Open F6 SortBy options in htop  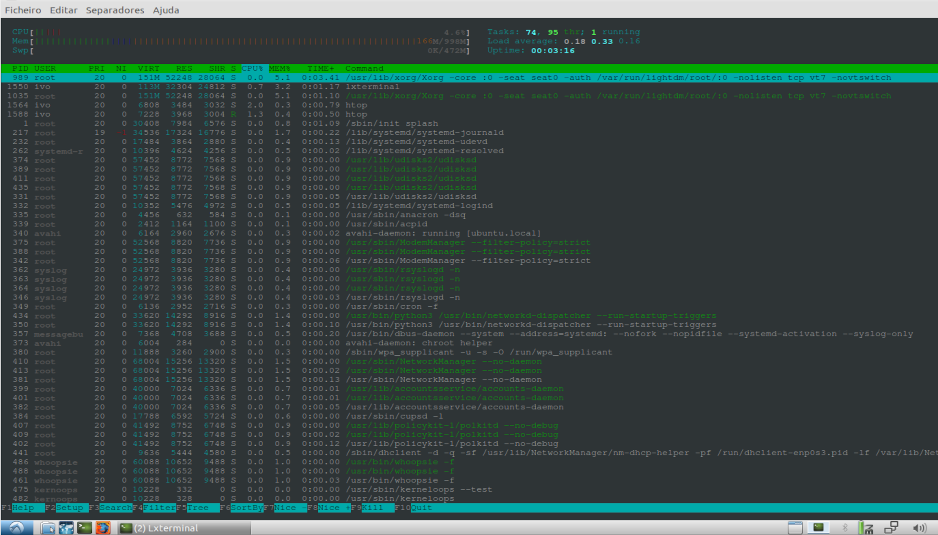pyautogui.click(x=246, y=508)
